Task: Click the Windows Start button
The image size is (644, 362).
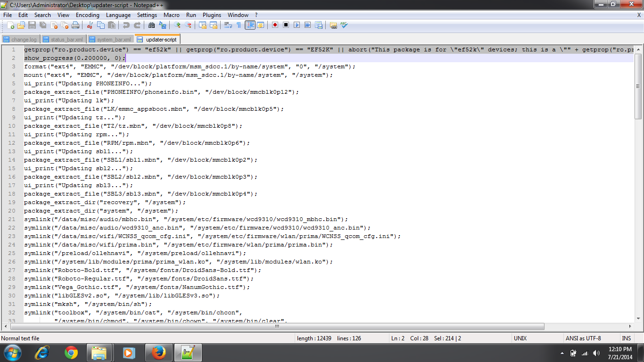Action: 12,352
